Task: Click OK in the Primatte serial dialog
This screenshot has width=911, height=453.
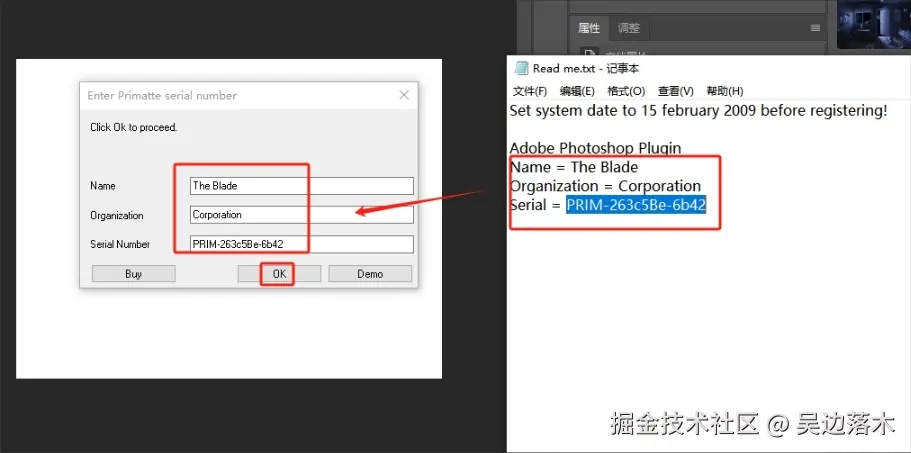Action: point(279,274)
